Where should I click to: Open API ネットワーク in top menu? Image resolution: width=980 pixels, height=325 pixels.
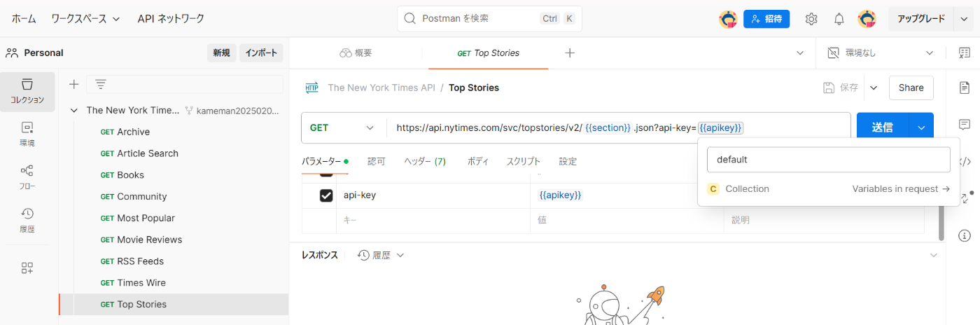pyautogui.click(x=171, y=18)
